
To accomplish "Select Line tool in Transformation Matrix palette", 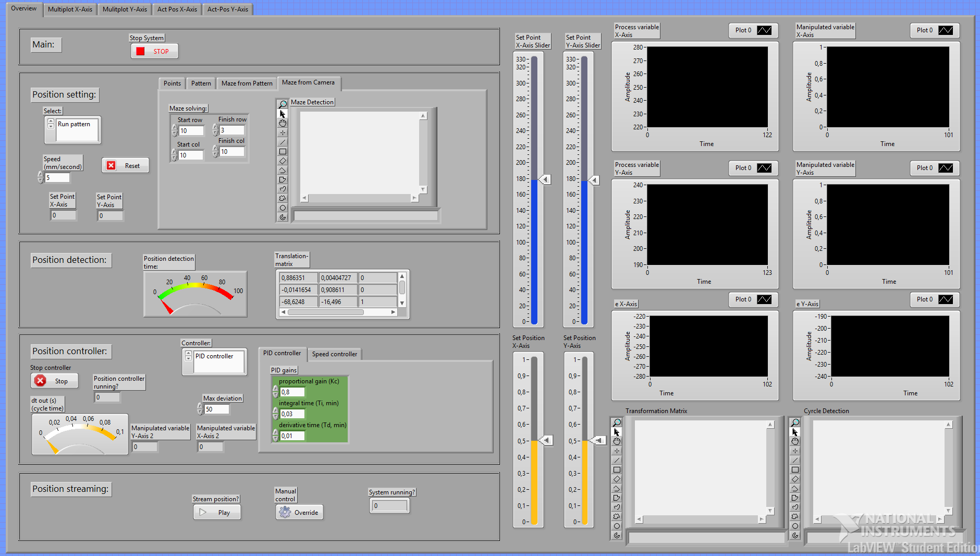I will (617, 460).
